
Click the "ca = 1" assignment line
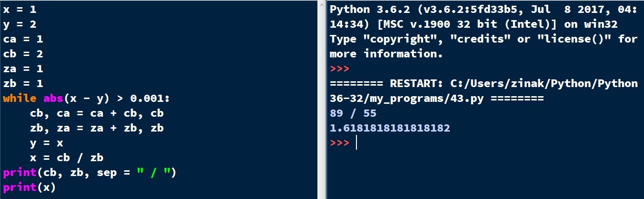pos(23,39)
